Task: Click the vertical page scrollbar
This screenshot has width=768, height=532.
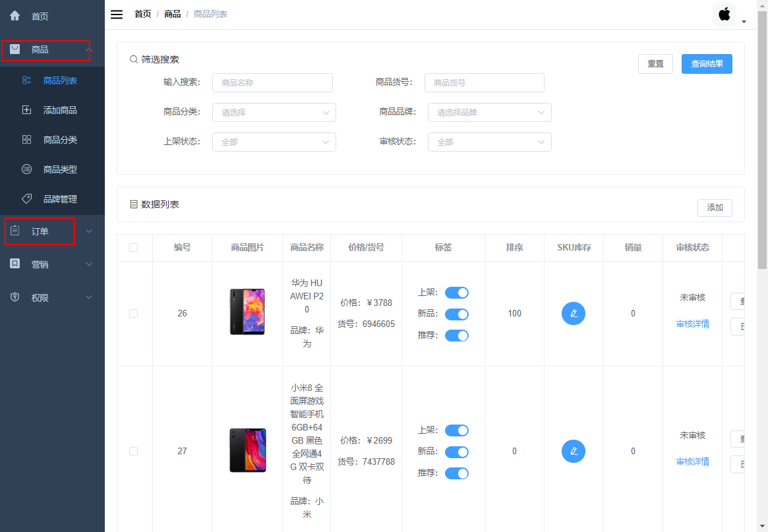Action: (x=762, y=140)
